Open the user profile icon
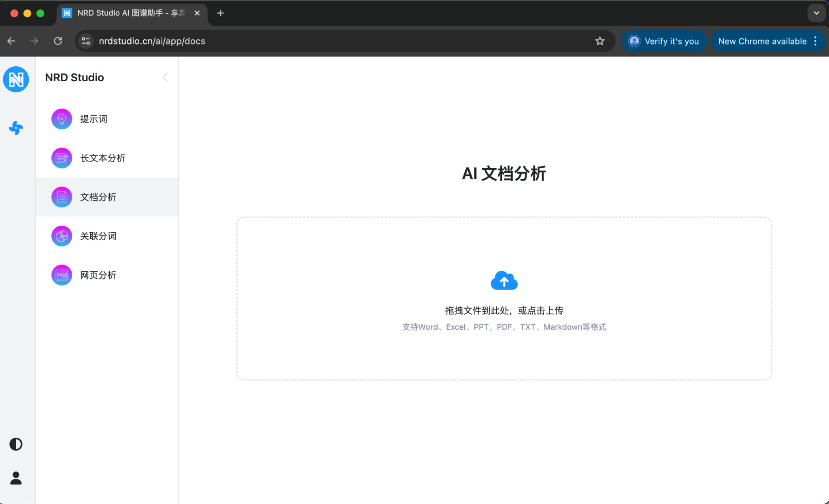 click(16, 478)
